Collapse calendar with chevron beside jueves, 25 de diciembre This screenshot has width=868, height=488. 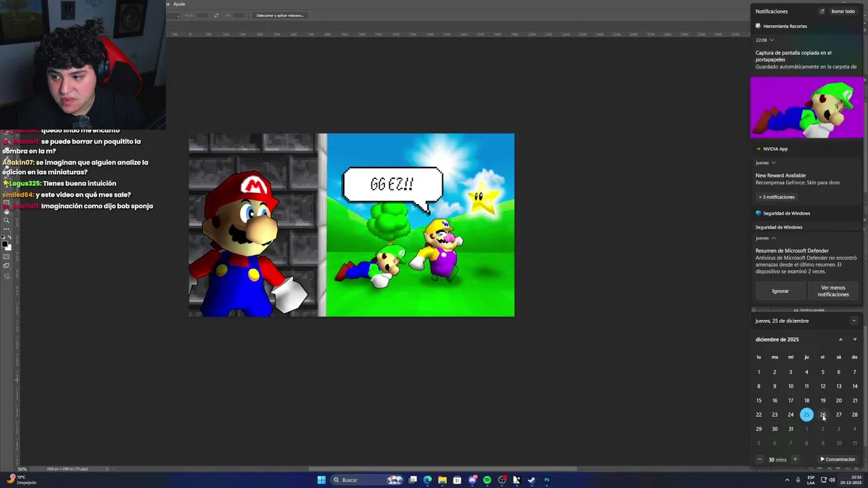(854, 321)
